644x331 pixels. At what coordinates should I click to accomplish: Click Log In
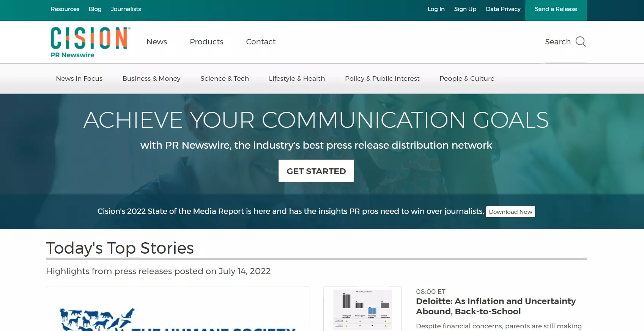[x=436, y=9]
